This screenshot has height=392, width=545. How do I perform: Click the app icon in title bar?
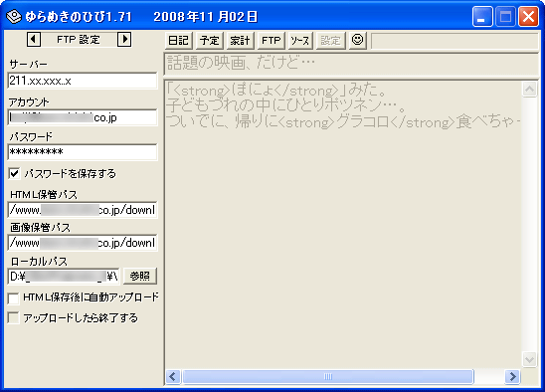(14, 16)
